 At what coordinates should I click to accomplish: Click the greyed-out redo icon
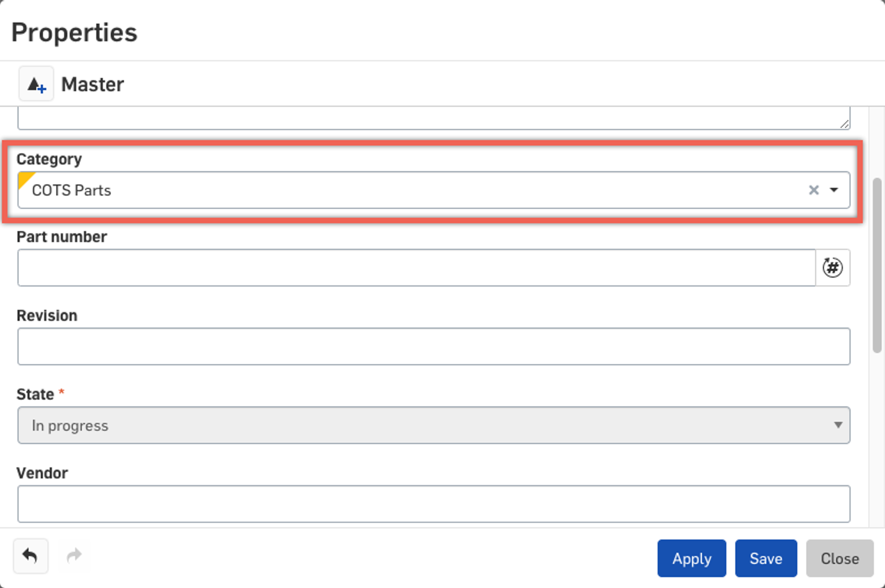point(74,556)
